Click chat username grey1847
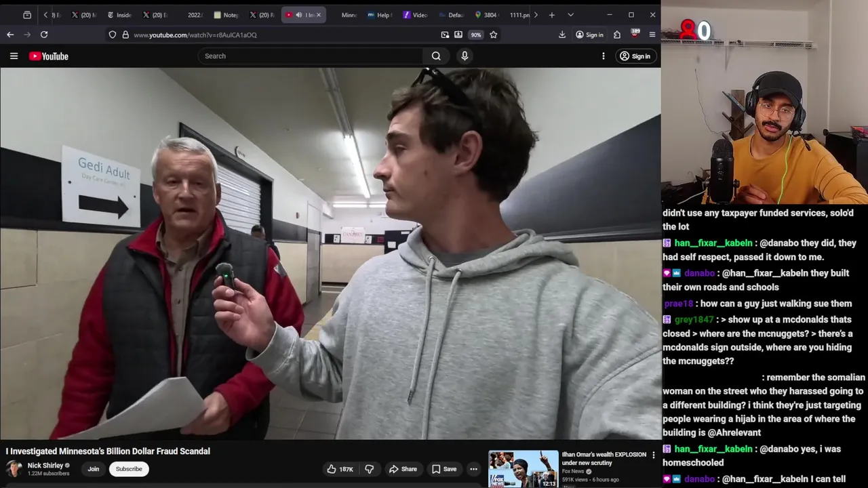Viewport: 868px width, 488px height. [x=694, y=320]
